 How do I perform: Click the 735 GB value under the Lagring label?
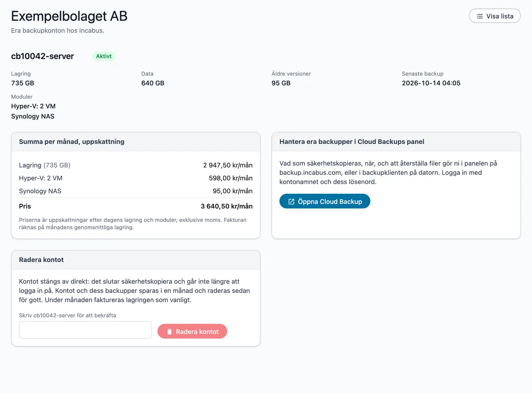(23, 83)
